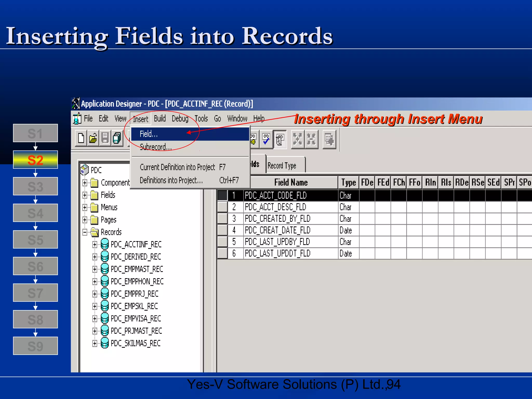
Task: Choose Subrecord... from the Insert menu
Action: pos(190,147)
